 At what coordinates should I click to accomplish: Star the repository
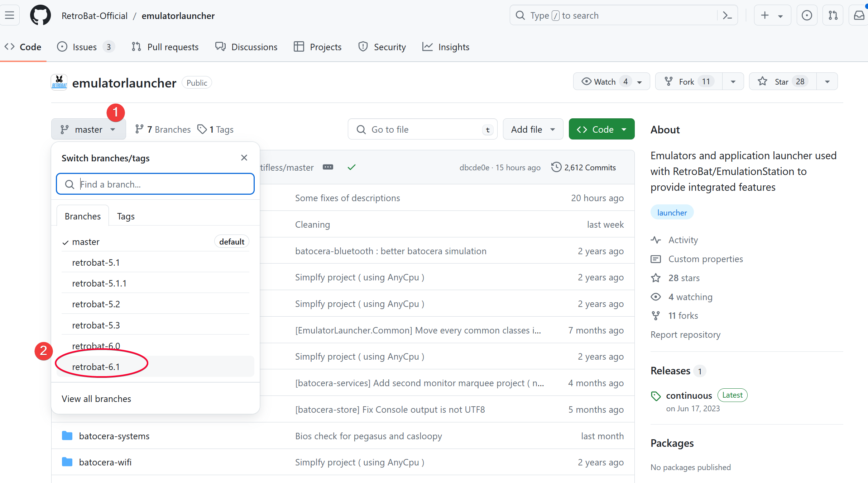pos(782,82)
